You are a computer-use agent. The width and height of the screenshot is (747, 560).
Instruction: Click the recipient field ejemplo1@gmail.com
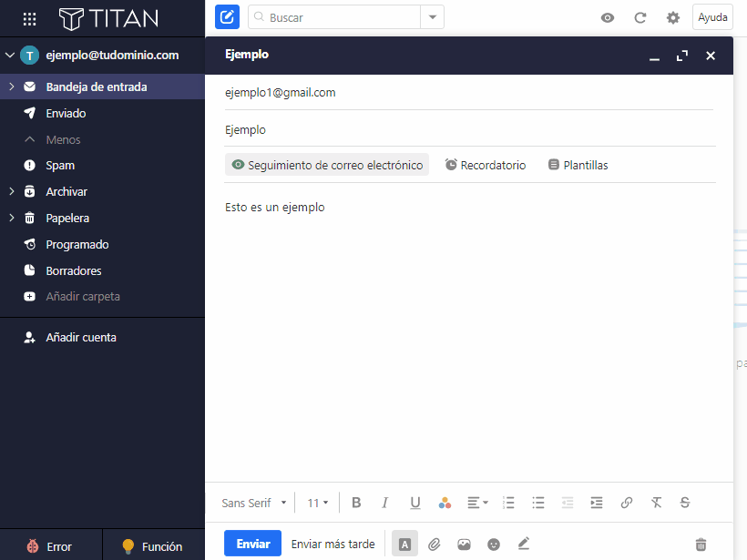tap(469, 92)
